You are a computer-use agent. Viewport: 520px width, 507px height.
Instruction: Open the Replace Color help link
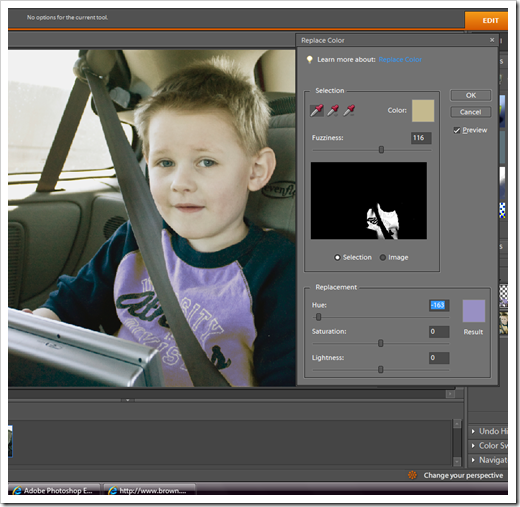point(400,60)
